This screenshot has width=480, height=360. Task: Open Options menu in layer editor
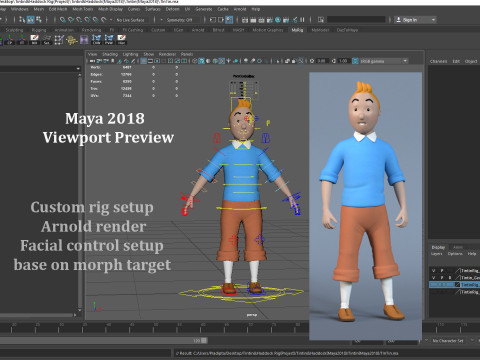point(455,254)
